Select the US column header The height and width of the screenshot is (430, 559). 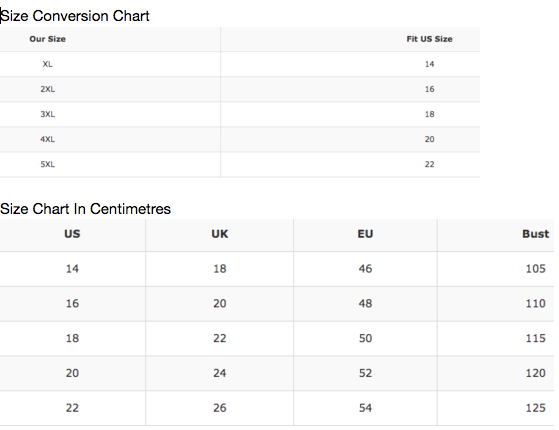(x=72, y=234)
